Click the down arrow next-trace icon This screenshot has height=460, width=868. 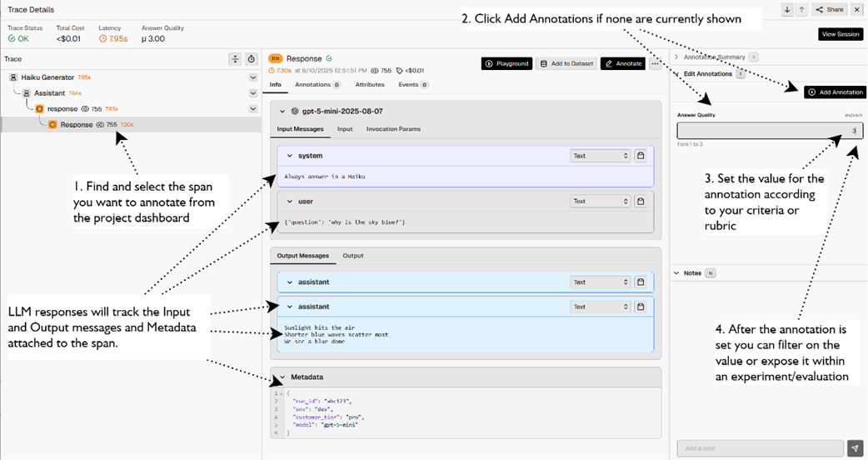[787, 10]
